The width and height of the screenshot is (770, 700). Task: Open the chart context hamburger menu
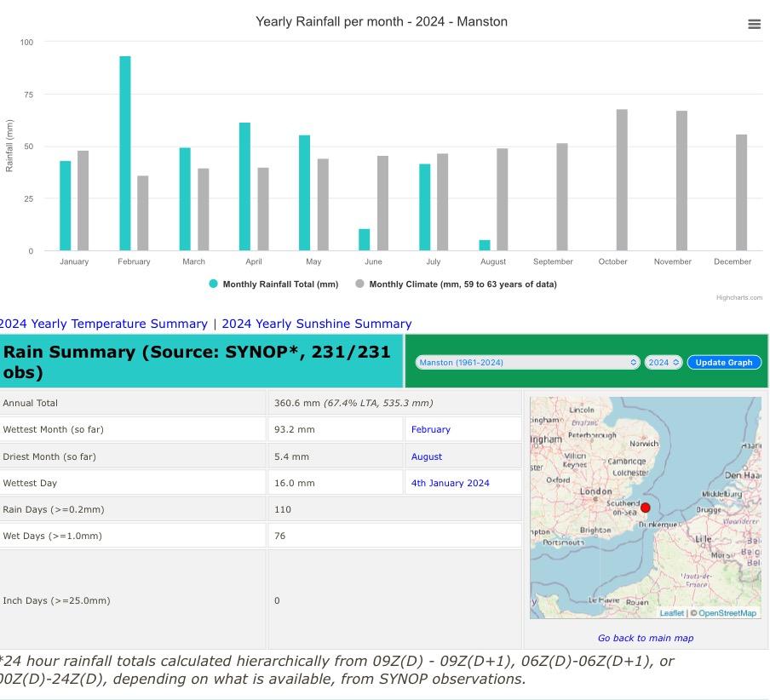pos(754,25)
